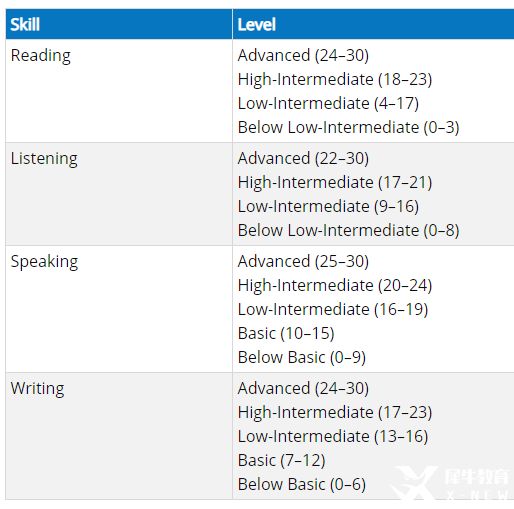Select the Speaking skill cell
Image resolution: width=514 pixels, height=509 pixels.
119,309
